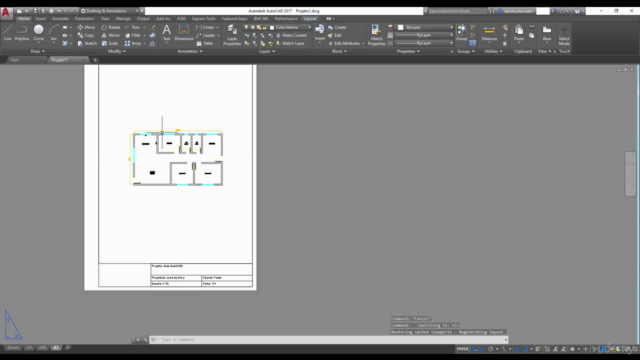640x360 pixels.
Task: Add new layout tab with plus button
Action: pos(67,348)
